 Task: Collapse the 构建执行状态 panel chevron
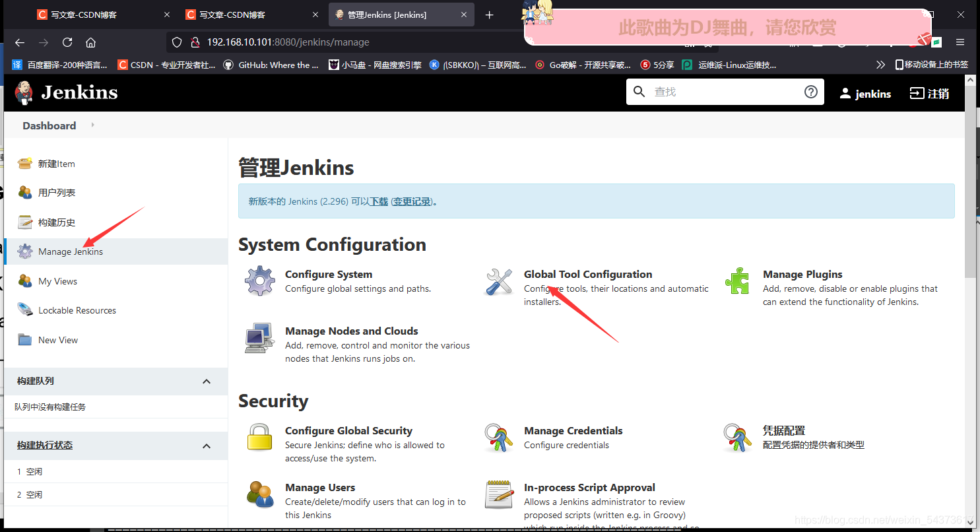pyautogui.click(x=207, y=446)
